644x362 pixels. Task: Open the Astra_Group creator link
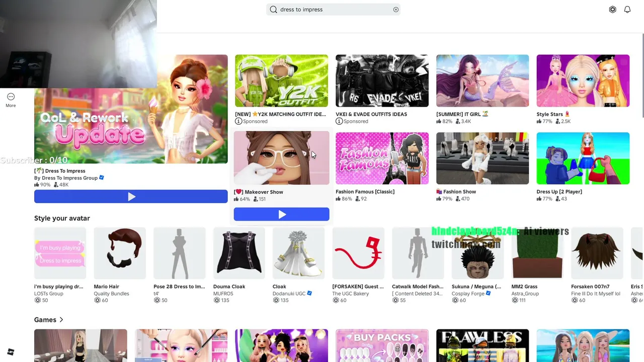pyautogui.click(x=525, y=294)
